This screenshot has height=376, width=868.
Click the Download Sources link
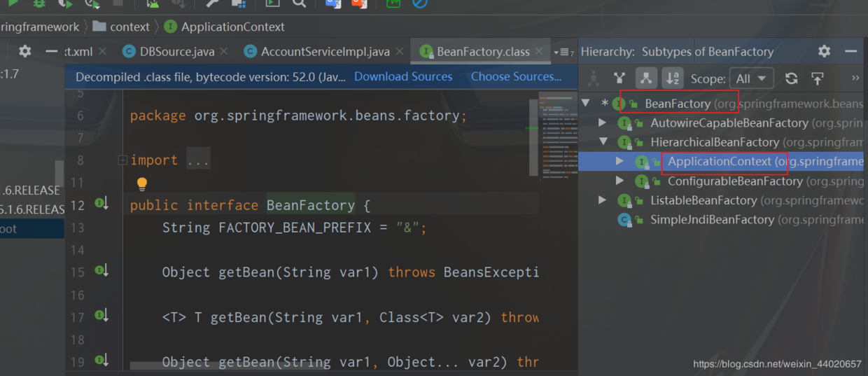pyautogui.click(x=403, y=76)
